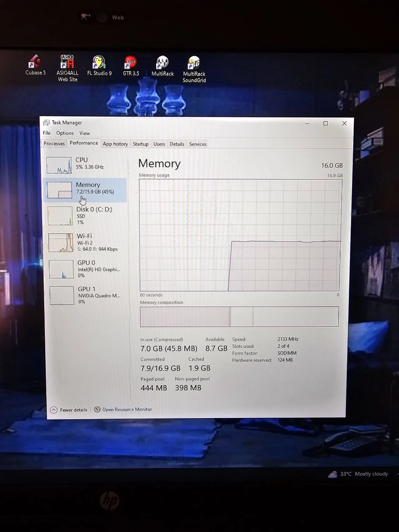The height and width of the screenshot is (532, 399).
Task: Switch to the Startup tab
Action: (x=141, y=144)
